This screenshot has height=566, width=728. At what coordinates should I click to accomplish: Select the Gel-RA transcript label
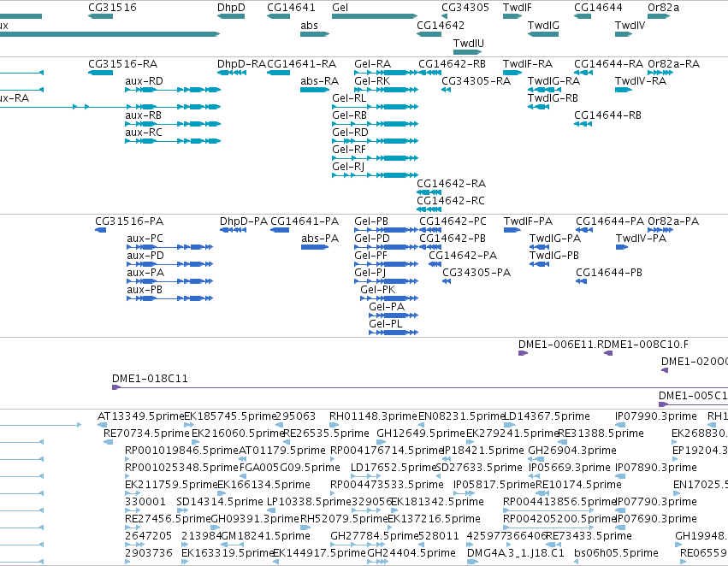pyautogui.click(x=372, y=64)
